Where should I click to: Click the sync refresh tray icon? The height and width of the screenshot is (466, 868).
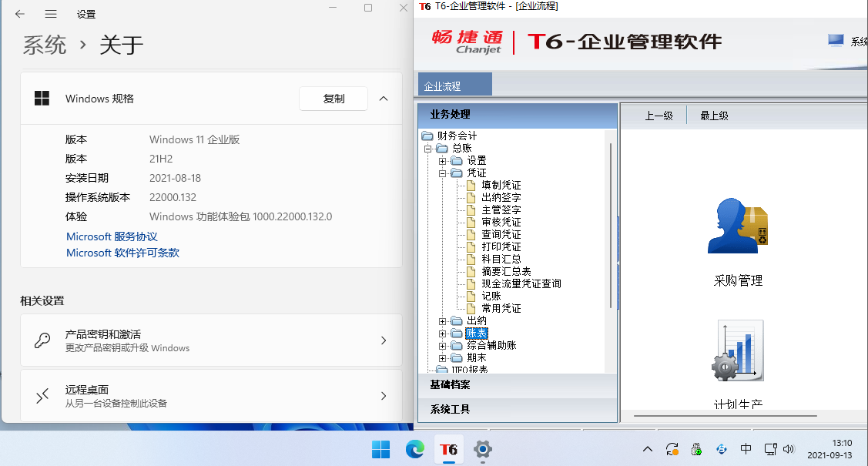point(672,449)
